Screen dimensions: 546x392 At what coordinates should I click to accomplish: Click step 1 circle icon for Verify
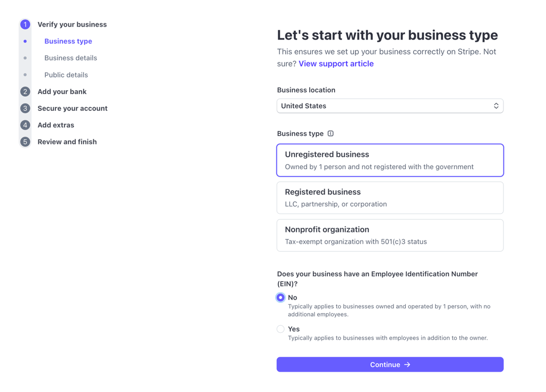pyautogui.click(x=25, y=25)
